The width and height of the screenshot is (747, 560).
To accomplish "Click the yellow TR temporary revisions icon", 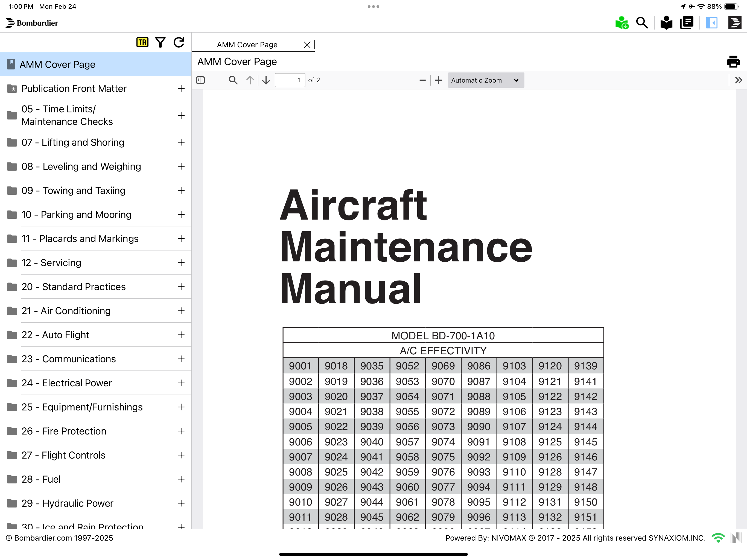I will tap(142, 42).
